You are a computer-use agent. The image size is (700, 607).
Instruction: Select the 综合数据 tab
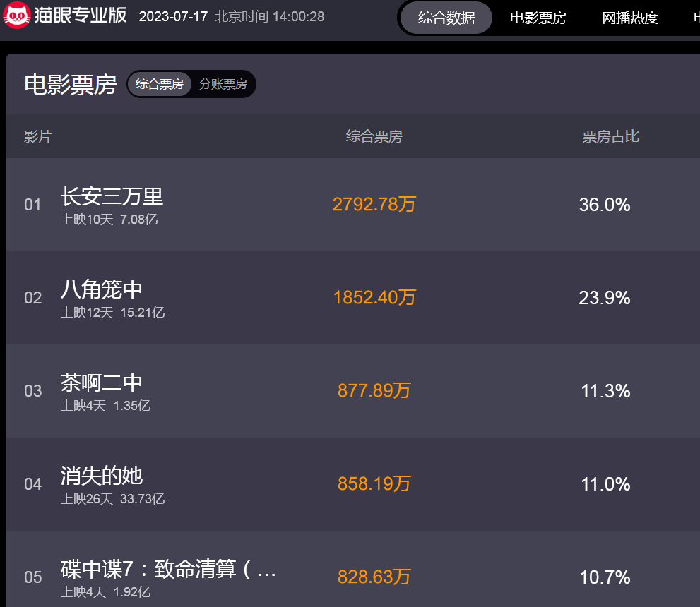[446, 18]
